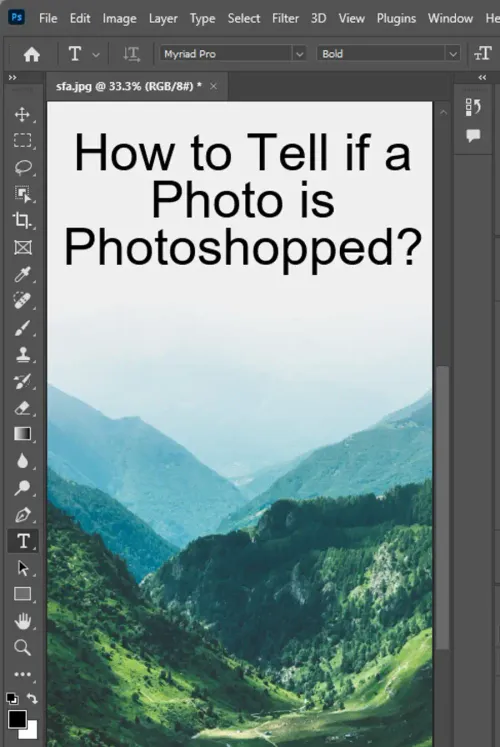Open the Select menu
The width and height of the screenshot is (500, 747).
[244, 19]
